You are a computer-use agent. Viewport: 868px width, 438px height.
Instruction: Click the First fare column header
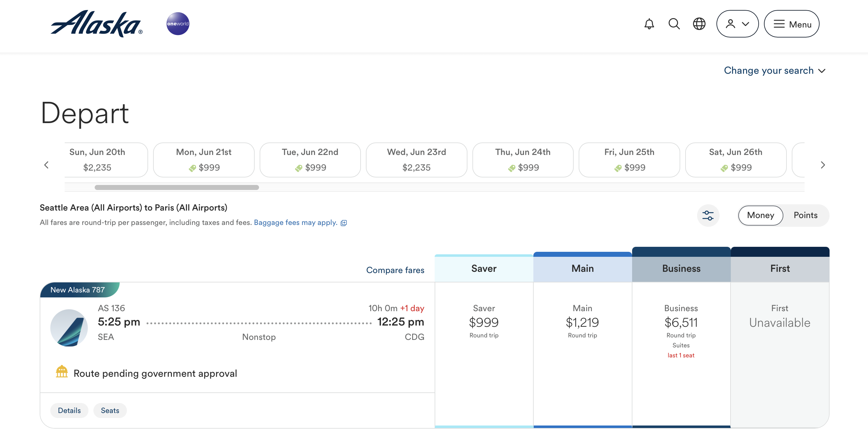tap(780, 268)
